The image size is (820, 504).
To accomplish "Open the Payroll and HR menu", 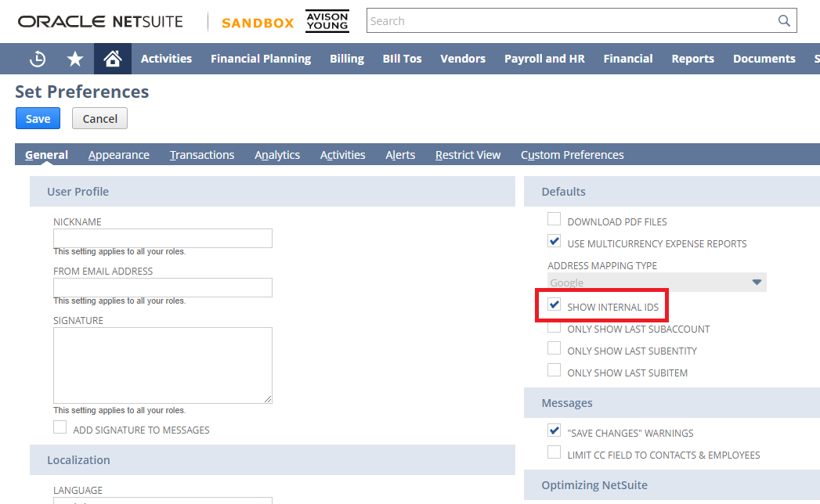I will coord(544,59).
